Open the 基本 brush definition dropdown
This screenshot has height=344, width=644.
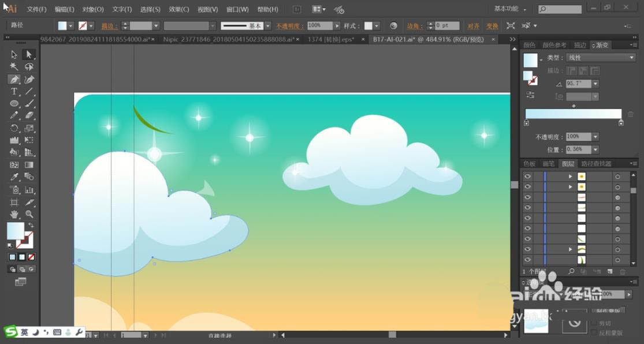(x=268, y=26)
